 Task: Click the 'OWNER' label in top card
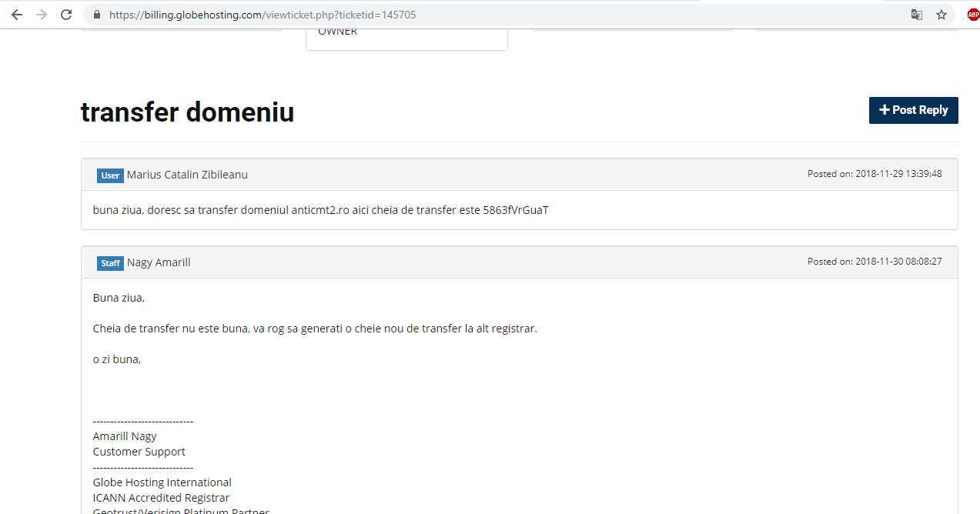338,32
